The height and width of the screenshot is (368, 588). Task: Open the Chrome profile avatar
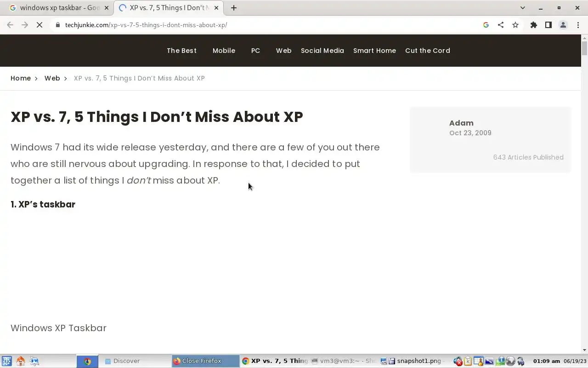pyautogui.click(x=563, y=25)
